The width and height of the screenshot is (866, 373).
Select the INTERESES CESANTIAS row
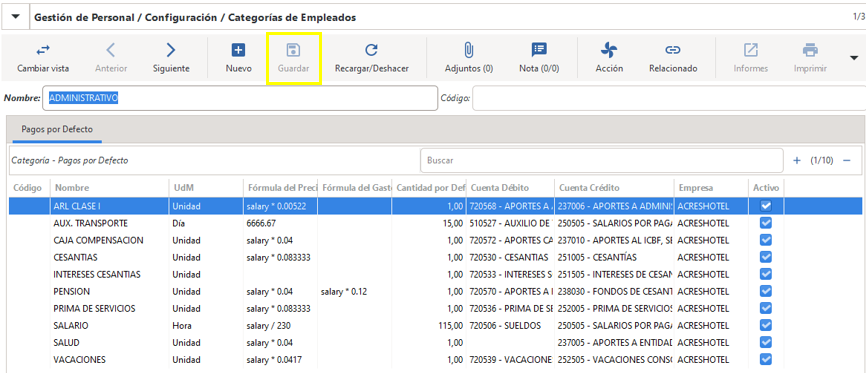point(435,274)
